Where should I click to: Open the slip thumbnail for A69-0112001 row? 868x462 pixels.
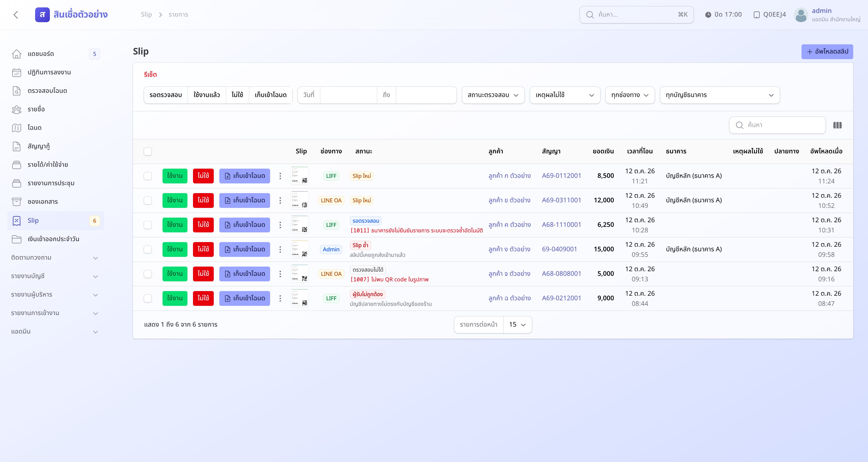tap(300, 176)
